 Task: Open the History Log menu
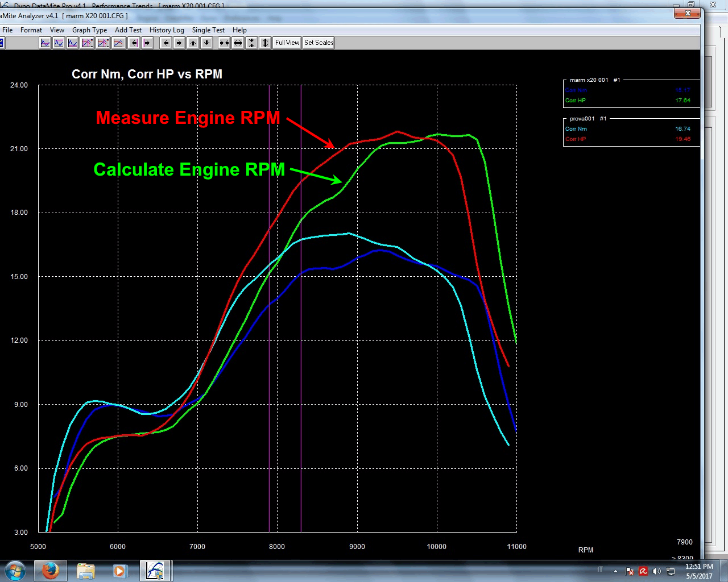click(167, 30)
